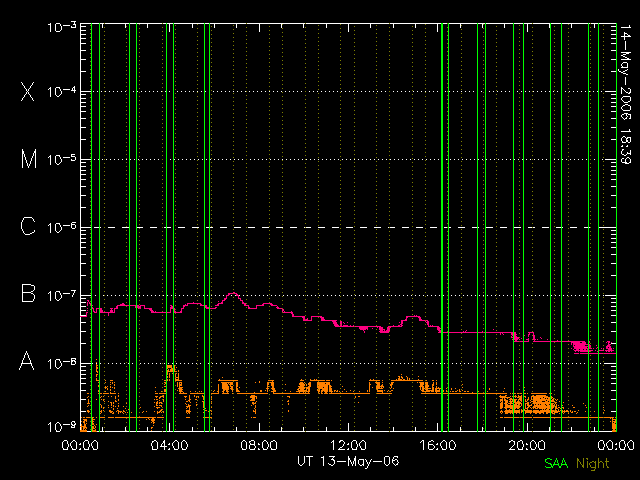The height and width of the screenshot is (480, 640).
Task: Click the 10^-9 y-axis label
Action: pyautogui.click(x=62, y=427)
